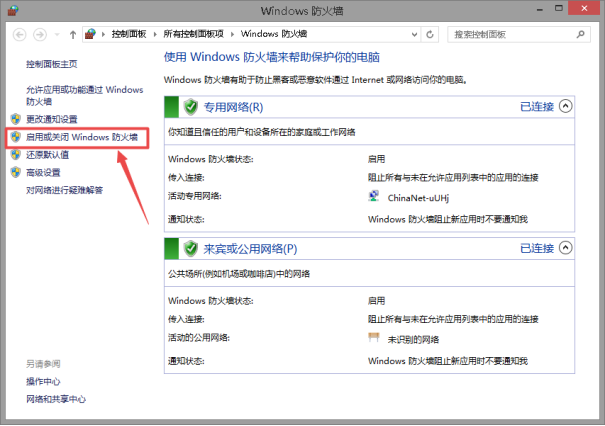Expand arrow after 所有控制面板项 breadcrumb
Image resolution: width=605 pixels, height=426 pixels.
click(232, 34)
